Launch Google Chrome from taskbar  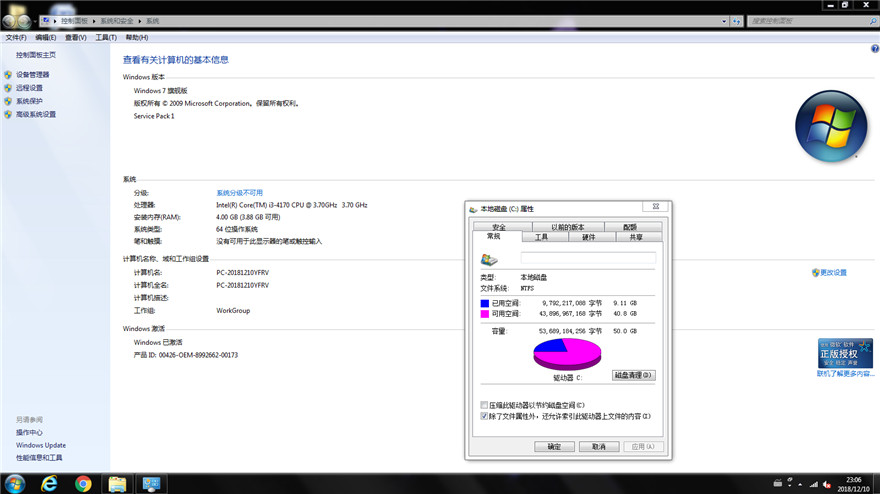[x=83, y=483]
